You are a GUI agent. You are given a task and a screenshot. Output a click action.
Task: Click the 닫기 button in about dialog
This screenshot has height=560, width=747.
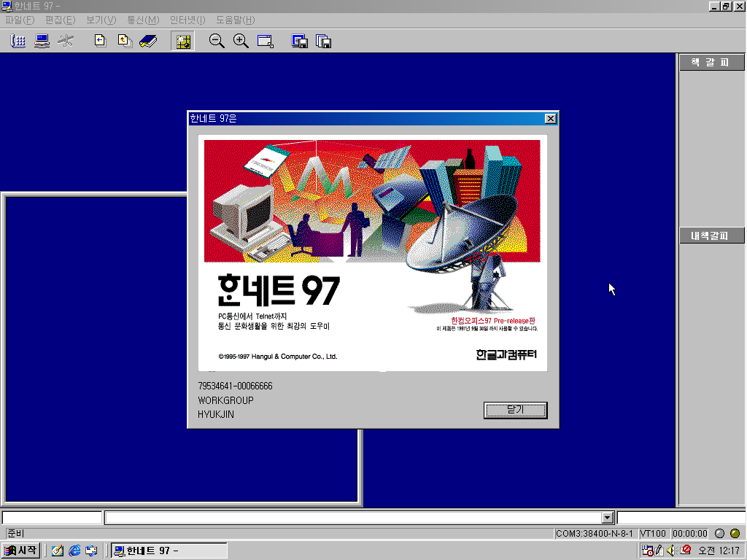(516, 410)
